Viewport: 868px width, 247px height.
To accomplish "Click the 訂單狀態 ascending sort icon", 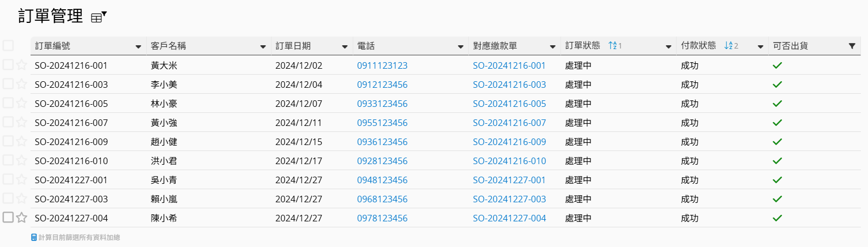I will coord(613,46).
